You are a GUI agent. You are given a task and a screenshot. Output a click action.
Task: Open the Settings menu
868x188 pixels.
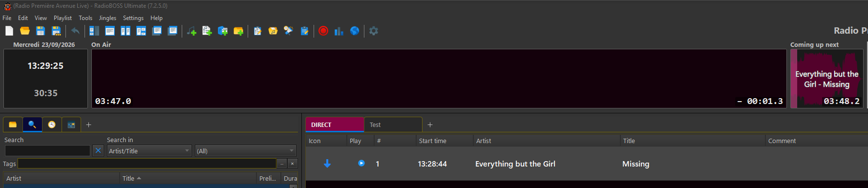(133, 18)
